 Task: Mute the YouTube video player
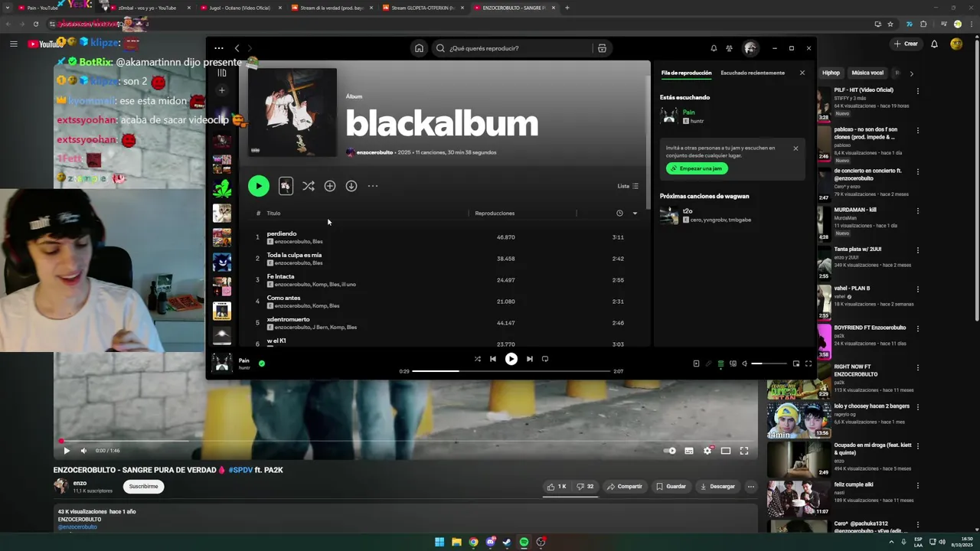(84, 451)
